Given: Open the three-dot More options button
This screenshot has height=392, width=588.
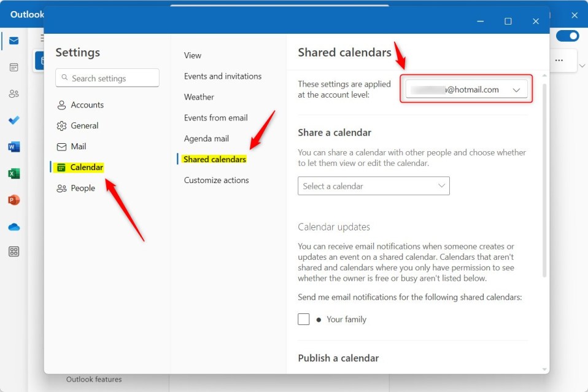Looking at the screenshot, I should coord(559,60).
